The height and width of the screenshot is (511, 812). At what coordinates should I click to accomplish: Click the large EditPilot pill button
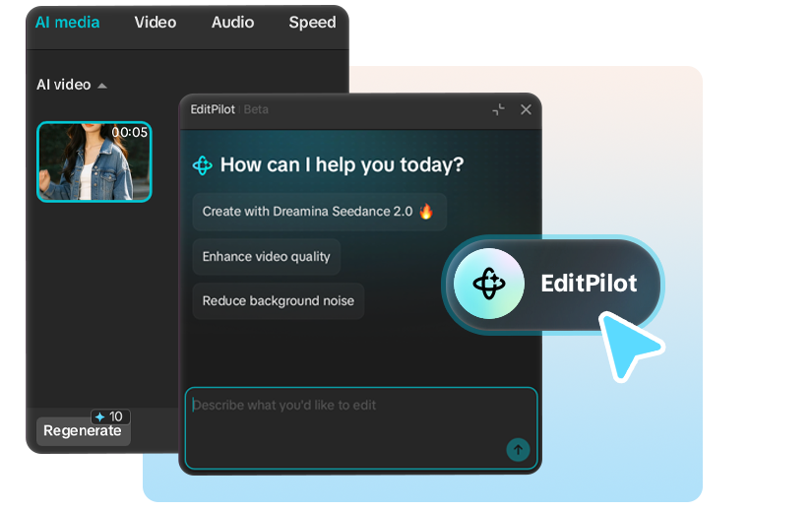coord(553,284)
